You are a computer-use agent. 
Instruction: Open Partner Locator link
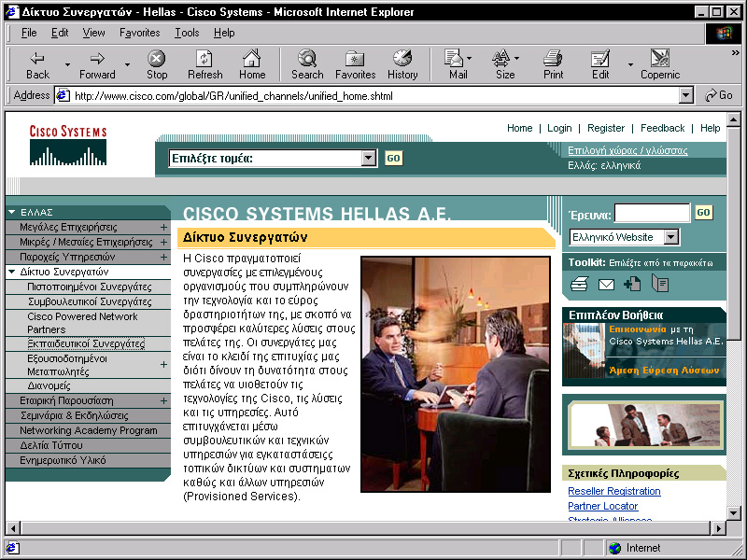pyautogui.click(x=602, y=506)
